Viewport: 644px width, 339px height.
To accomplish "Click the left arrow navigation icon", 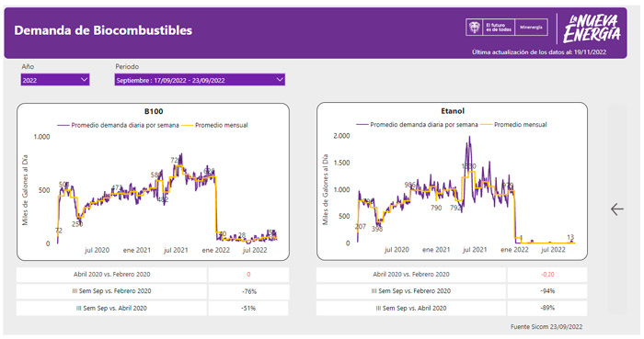I will [617, 209].
